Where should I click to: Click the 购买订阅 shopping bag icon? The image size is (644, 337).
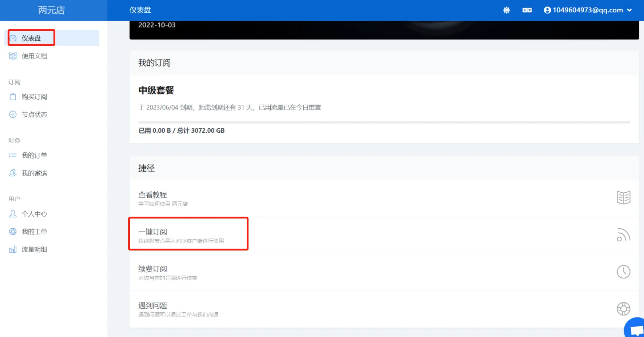click(x=13, y=97)
